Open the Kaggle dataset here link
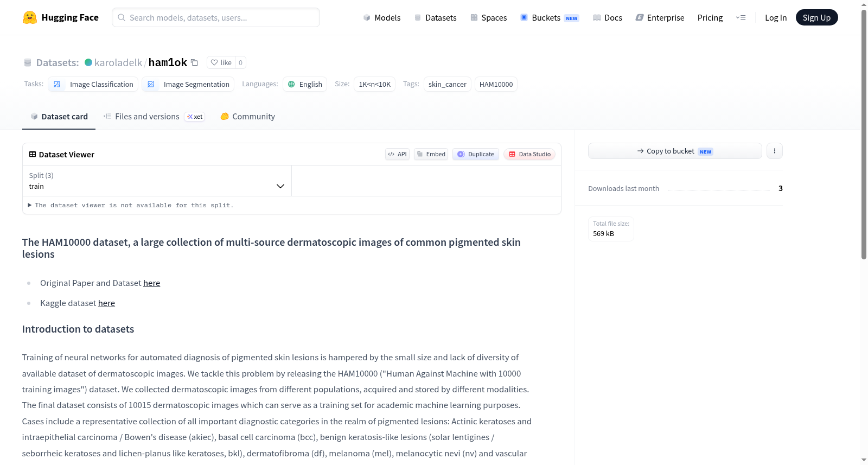This screenshot has height=465, width=868. click(106, 303)
